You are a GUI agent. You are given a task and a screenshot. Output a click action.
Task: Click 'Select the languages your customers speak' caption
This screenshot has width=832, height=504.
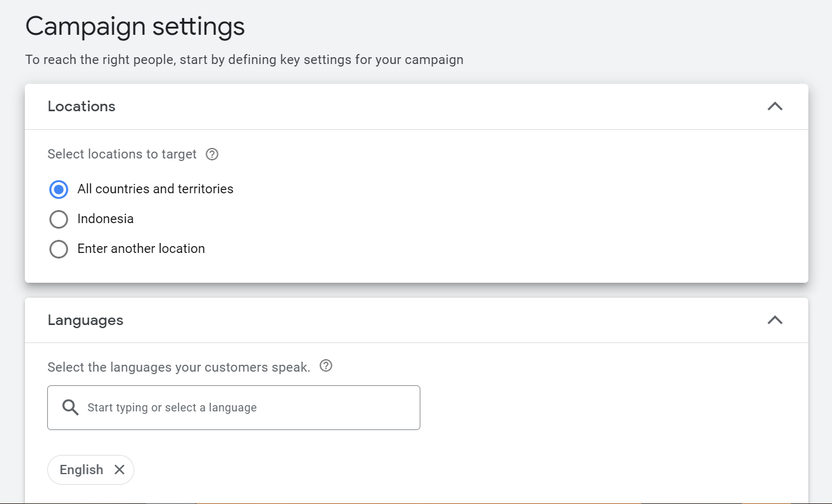click(x=178, y=367)
